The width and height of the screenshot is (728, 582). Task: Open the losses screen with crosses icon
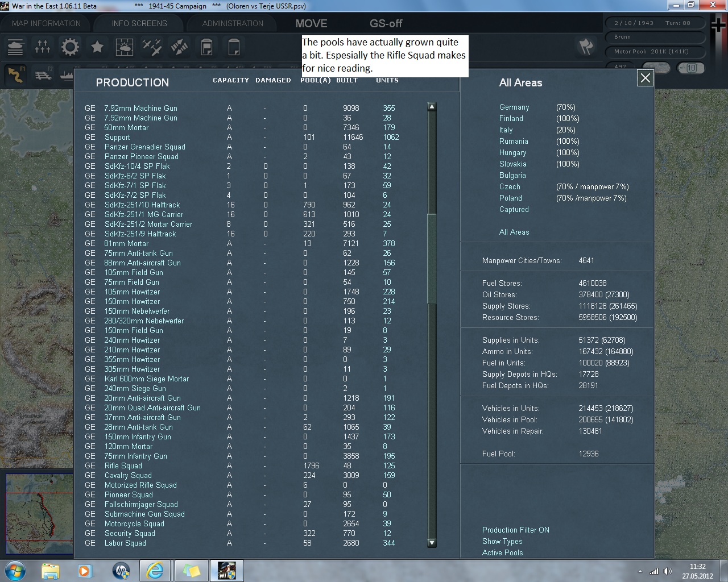tap(43, 47)
